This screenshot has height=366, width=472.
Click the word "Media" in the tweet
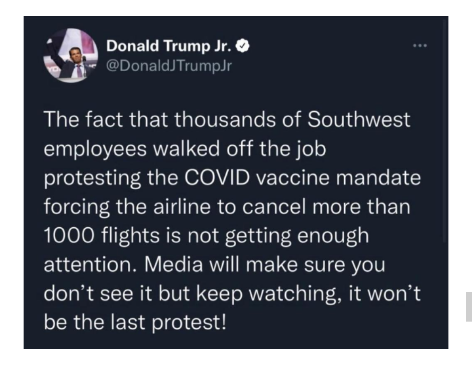tap(173, 265)
